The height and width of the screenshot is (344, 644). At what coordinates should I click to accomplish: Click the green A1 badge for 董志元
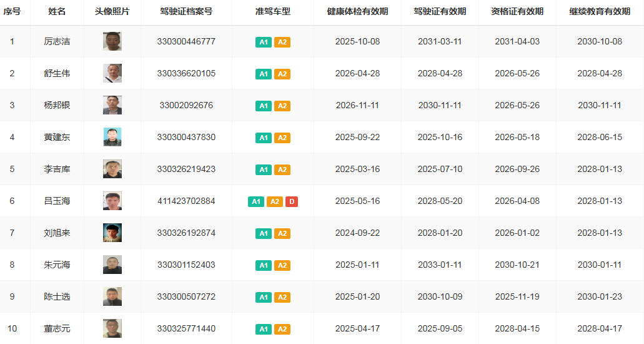(x=264, y=329)
